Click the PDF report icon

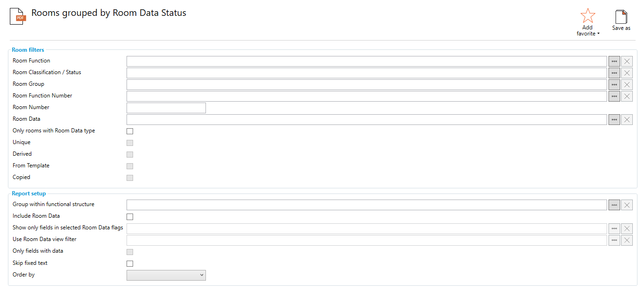click(16, 16)
